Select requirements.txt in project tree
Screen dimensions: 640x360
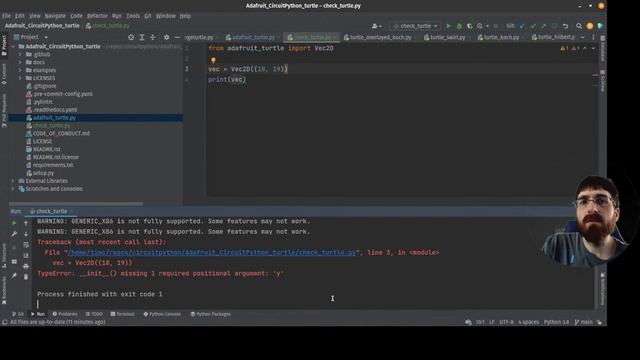tap(53, 165)
